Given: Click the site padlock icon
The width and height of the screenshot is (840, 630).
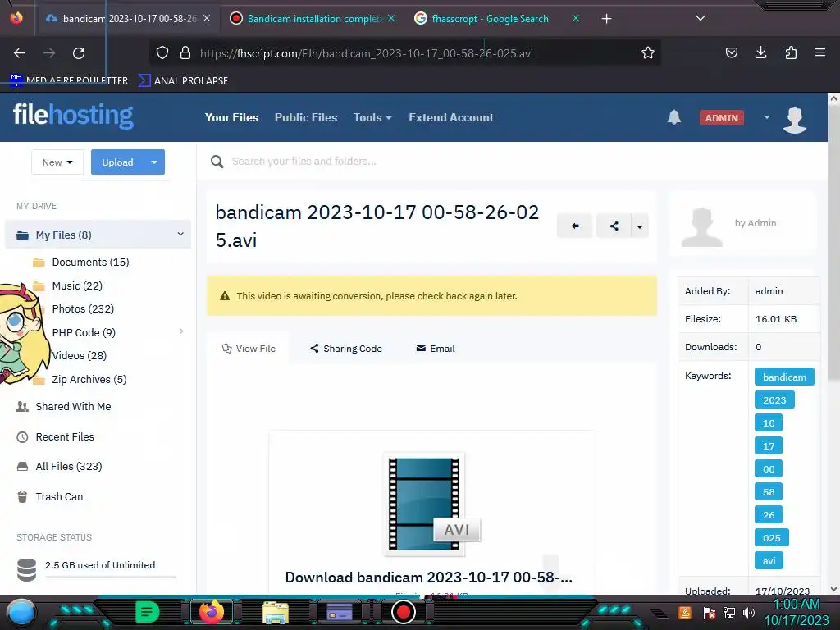Looking at the screenshot, I should [x=185, y=53].
